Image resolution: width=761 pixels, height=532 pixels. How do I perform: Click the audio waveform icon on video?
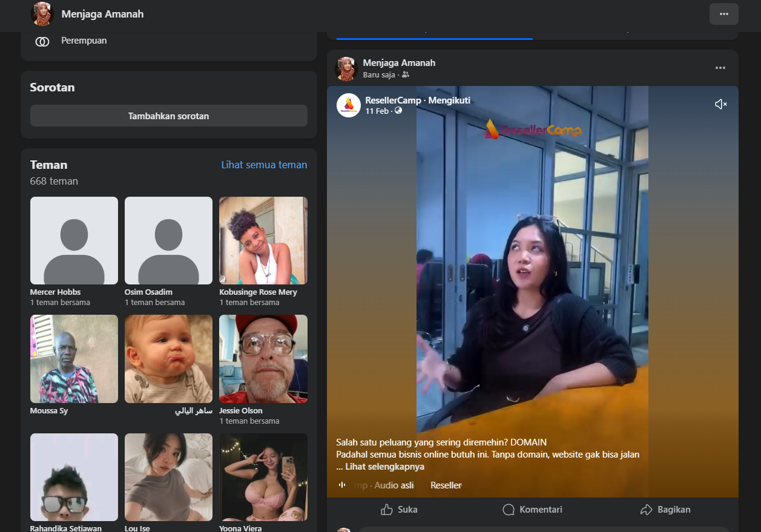tap(342, 485)
